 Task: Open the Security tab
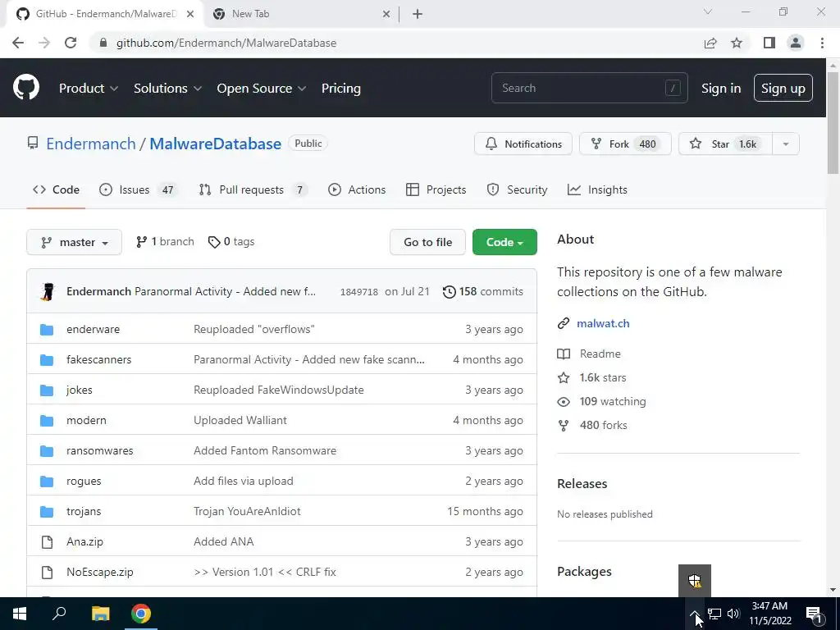tap(517, 189)
